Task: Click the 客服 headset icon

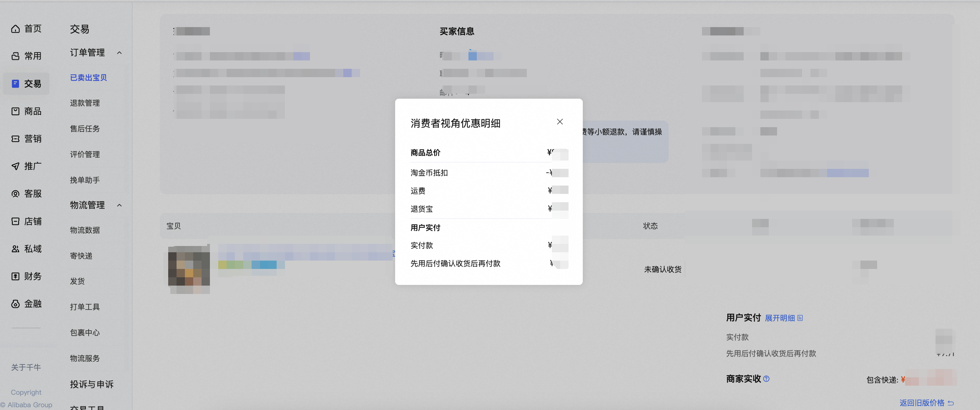Action: click(x=15, y=194)
